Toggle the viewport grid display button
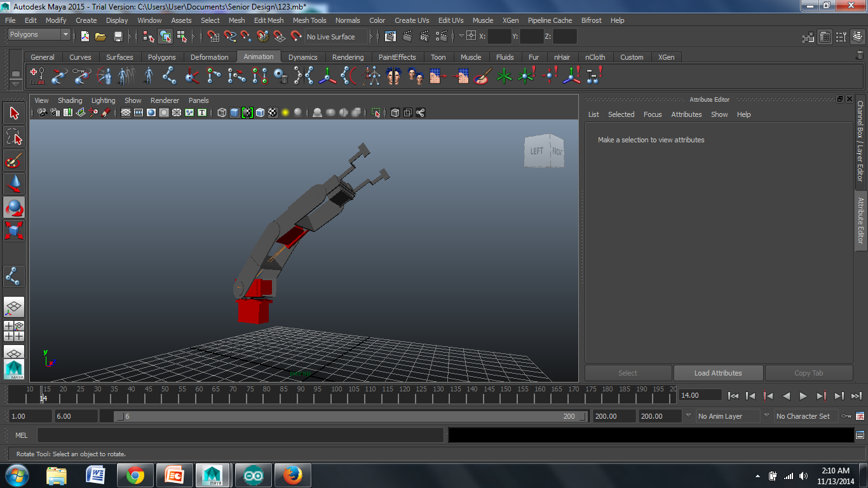 click(126, 113)
